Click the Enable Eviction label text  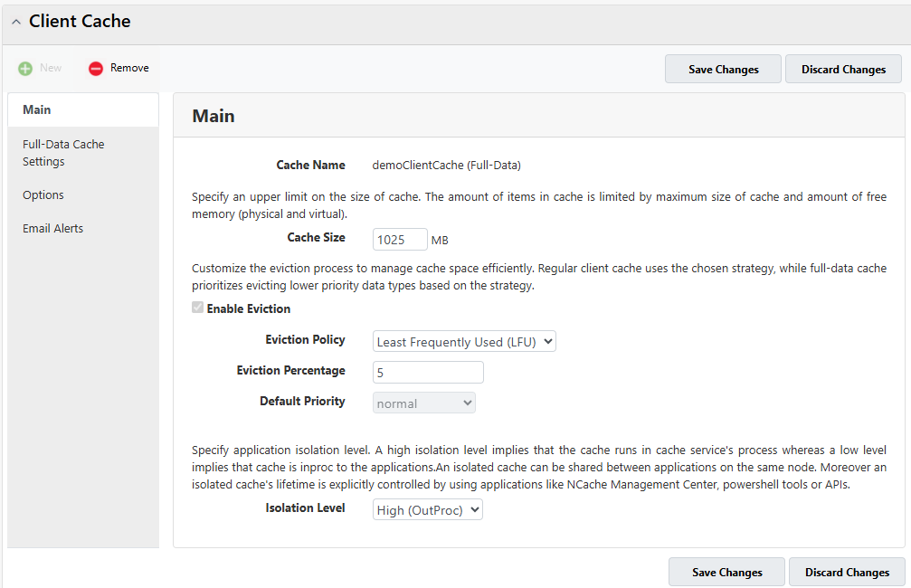point(249,309)
